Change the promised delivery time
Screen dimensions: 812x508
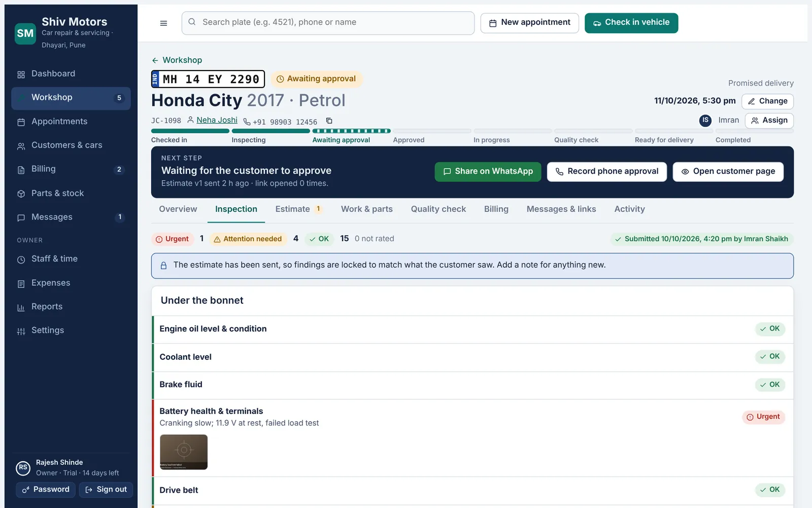click(767, 101)
